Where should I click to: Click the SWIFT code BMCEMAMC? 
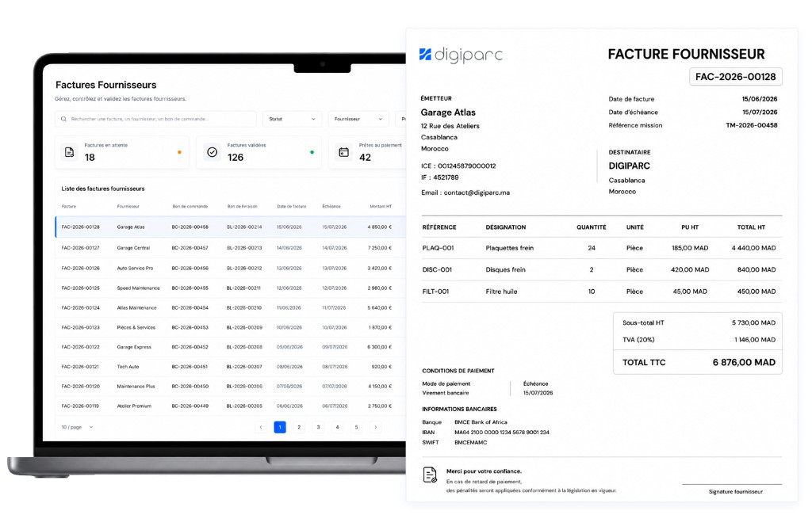[471, 443]
